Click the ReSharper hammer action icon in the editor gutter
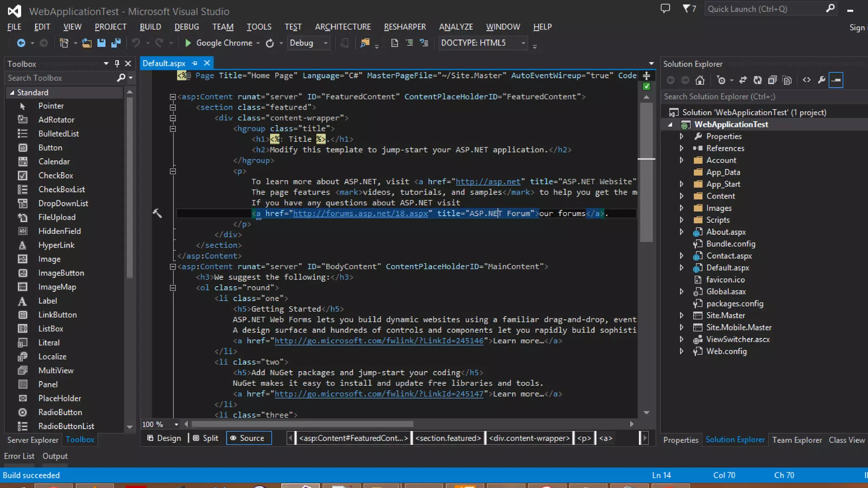868x488 pixels. (157, 213)
